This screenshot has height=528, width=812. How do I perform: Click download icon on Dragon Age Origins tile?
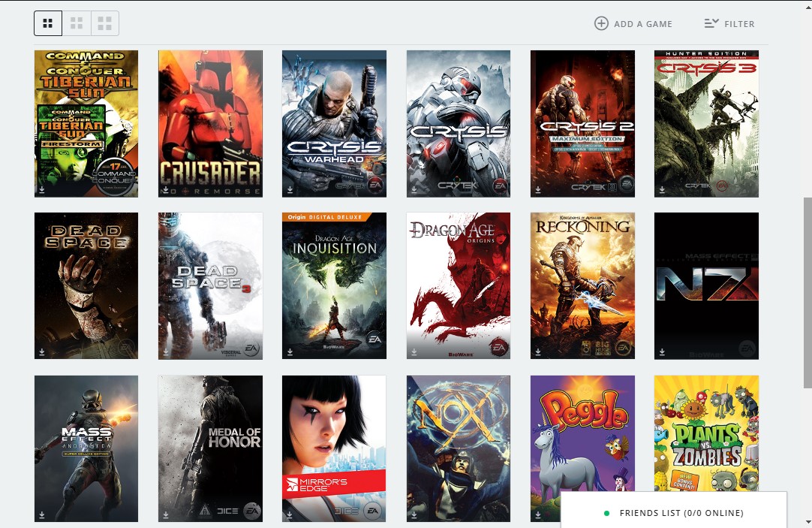[414, 351]
